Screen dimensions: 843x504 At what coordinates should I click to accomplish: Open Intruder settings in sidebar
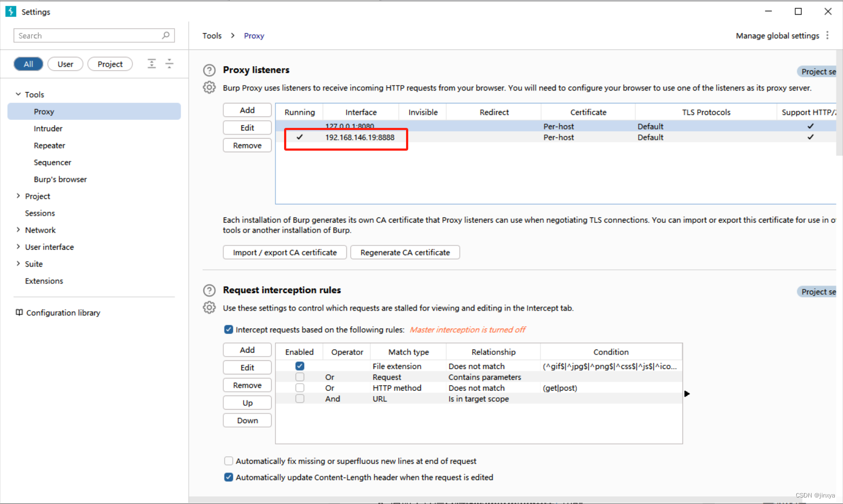click(x=48, y=128)
